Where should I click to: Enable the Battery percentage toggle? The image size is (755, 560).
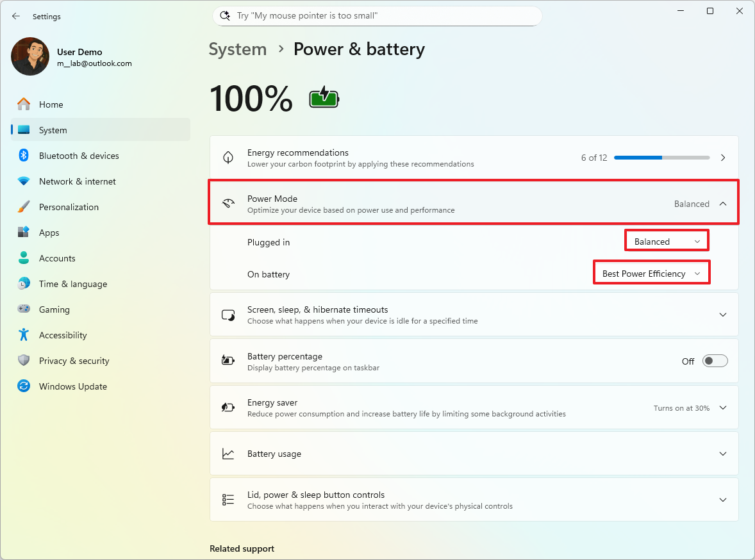(x=715, y=361)
